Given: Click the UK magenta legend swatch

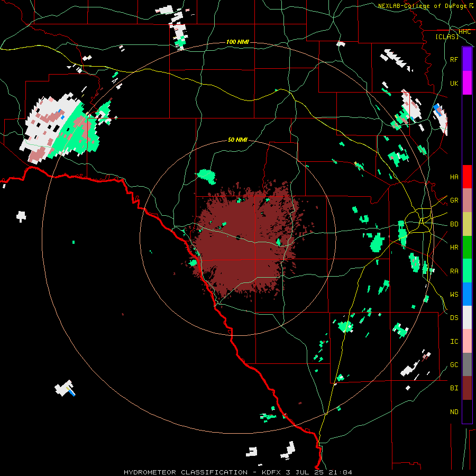Looking at the screenshot, I should click(x=467, y=83).
